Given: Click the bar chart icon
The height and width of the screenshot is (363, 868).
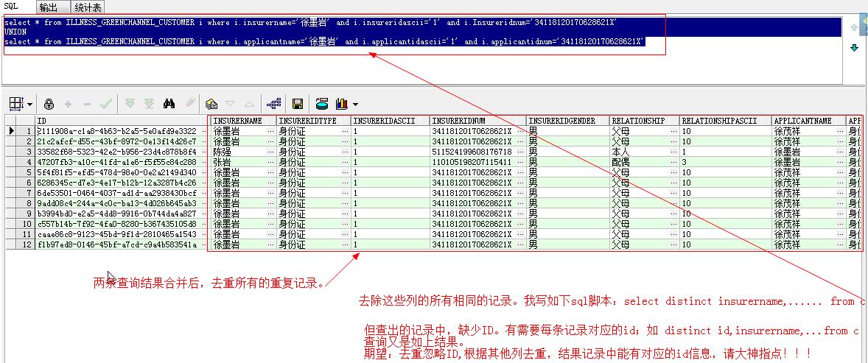Looking at the screenshot, I should [x=342, y=104].
